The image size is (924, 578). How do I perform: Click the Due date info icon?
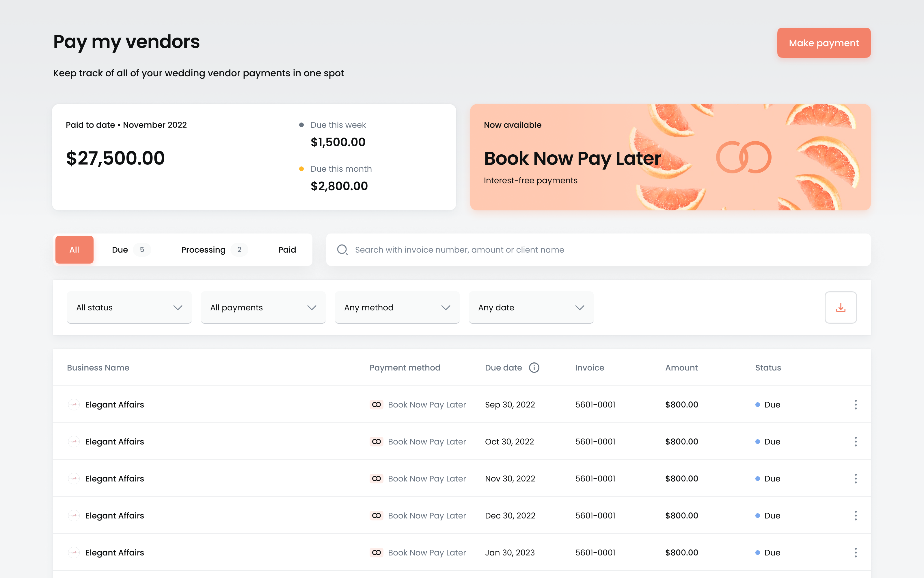(534, 367)
